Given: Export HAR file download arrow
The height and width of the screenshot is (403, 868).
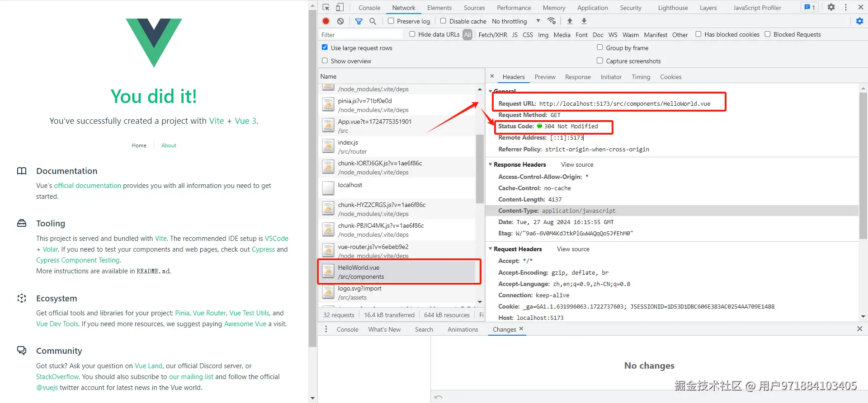Looking at the screenshot, I should [x=584, y=21].
